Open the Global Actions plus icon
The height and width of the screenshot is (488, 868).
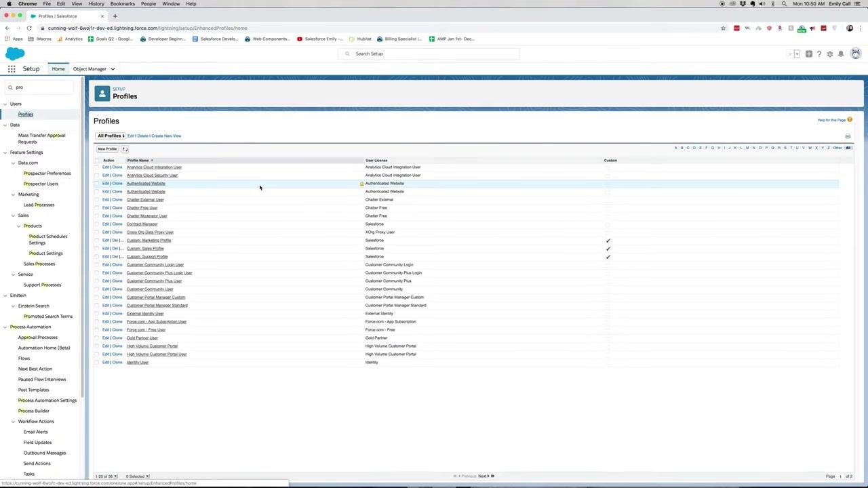click(x=808, y=54)
